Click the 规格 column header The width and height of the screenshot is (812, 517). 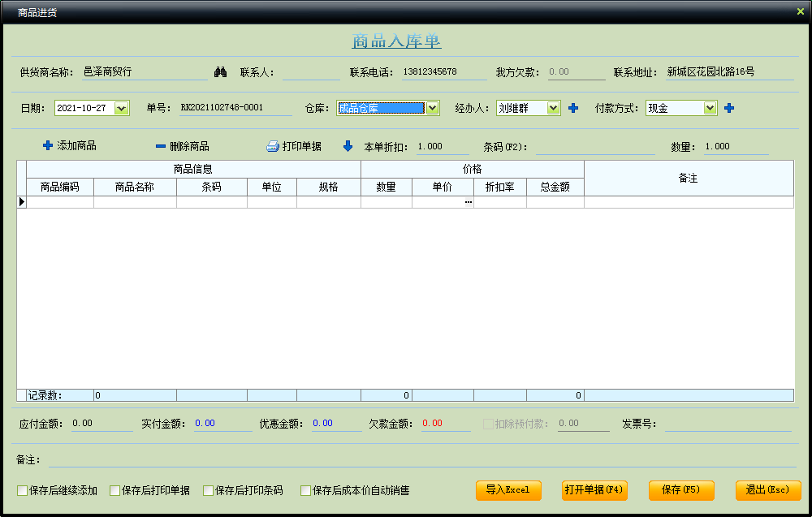329,187
